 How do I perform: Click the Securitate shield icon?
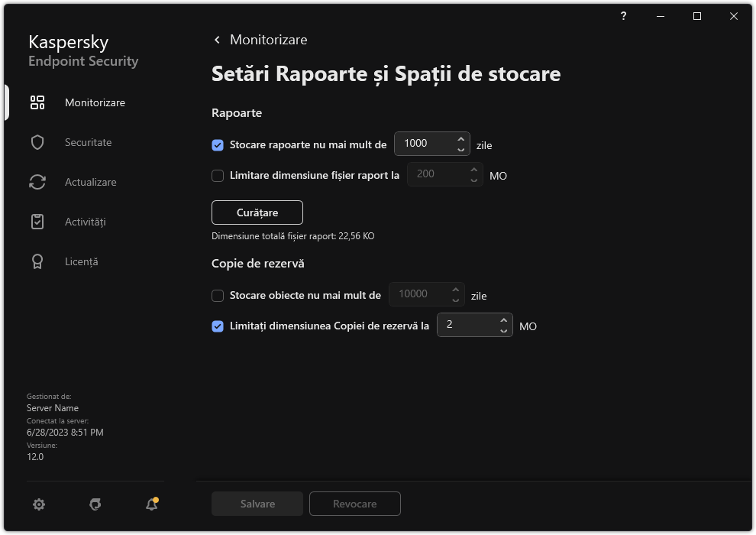click(x=37, y=142)
